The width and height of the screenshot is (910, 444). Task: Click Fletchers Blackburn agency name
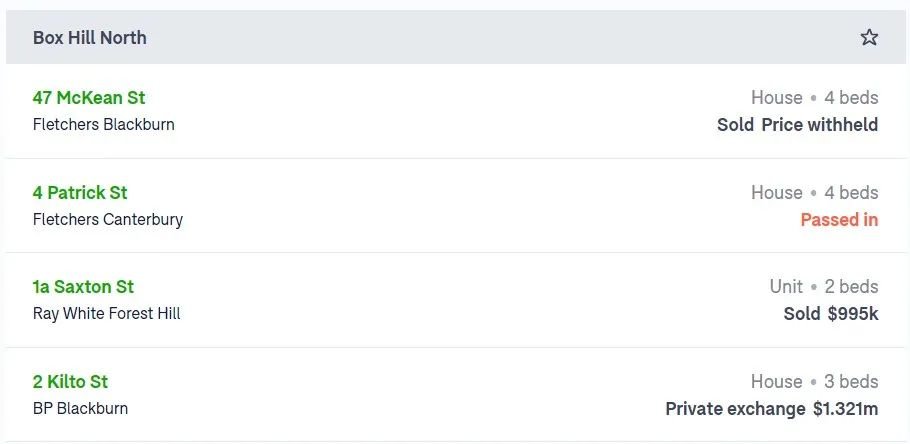(x=103, y=124)
